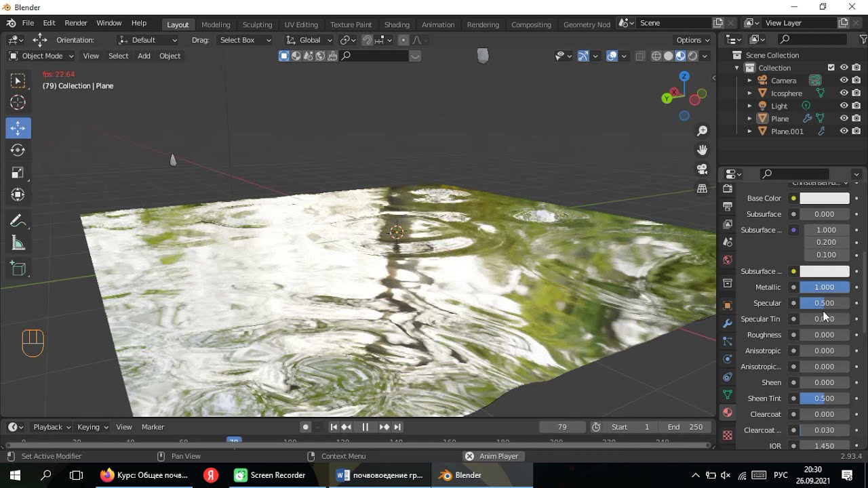Expand the Icosphere tree item

click(x=749, y=93)
